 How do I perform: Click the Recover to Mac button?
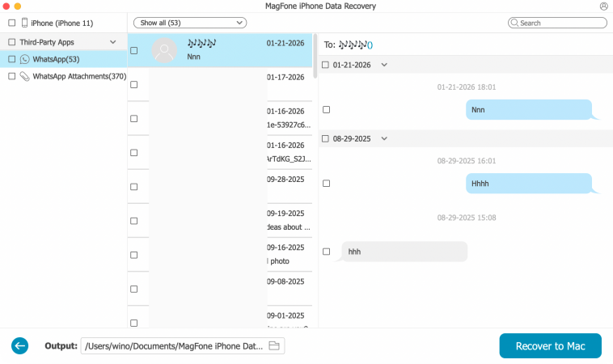pos(550,345)
